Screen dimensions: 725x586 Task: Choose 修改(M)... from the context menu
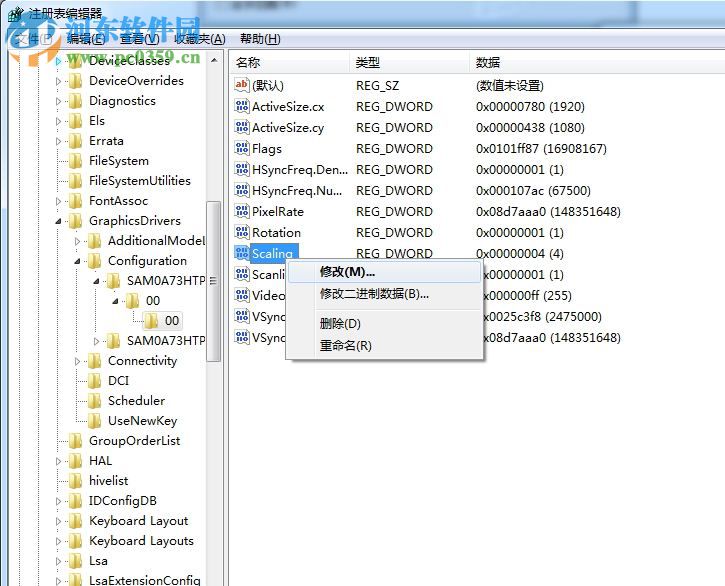[x=385, y=272]
